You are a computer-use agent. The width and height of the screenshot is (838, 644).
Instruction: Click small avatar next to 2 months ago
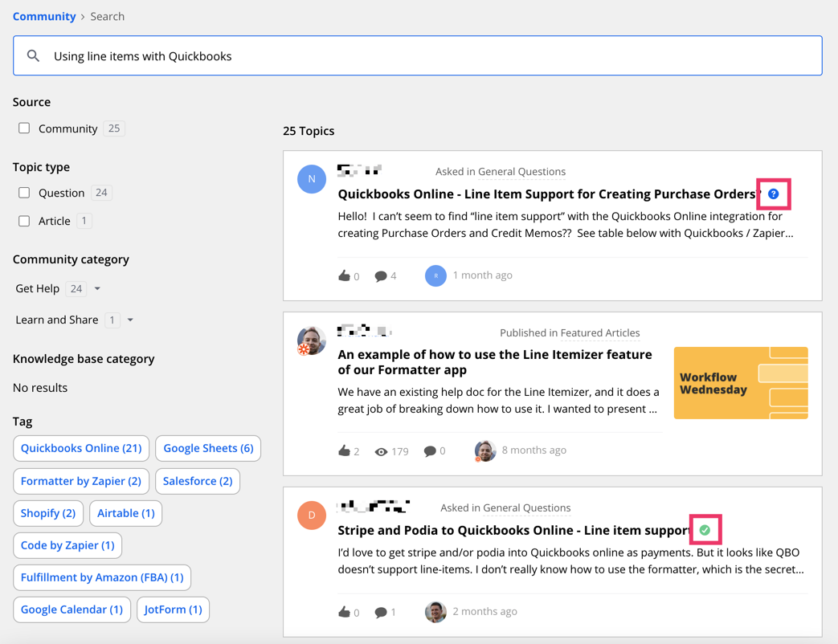[x=435, y=612]
